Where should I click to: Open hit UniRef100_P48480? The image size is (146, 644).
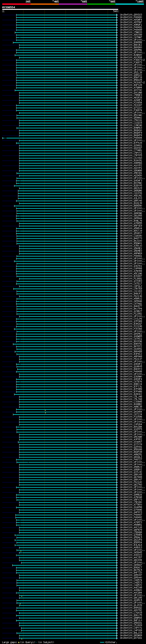tap(131, 17)
